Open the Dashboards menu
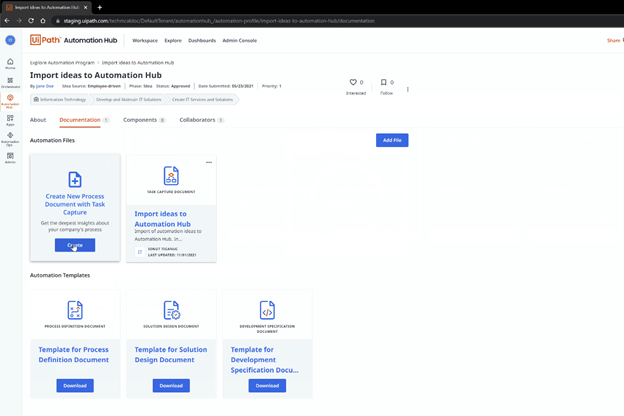The image size is (624, 416). (x=202, y=41)
